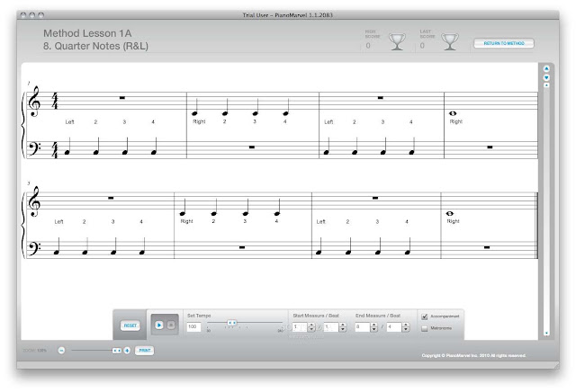Click the Last Score trophy icon
The width and height of the screenshot is (576, 392).
(x=450, y=42)
